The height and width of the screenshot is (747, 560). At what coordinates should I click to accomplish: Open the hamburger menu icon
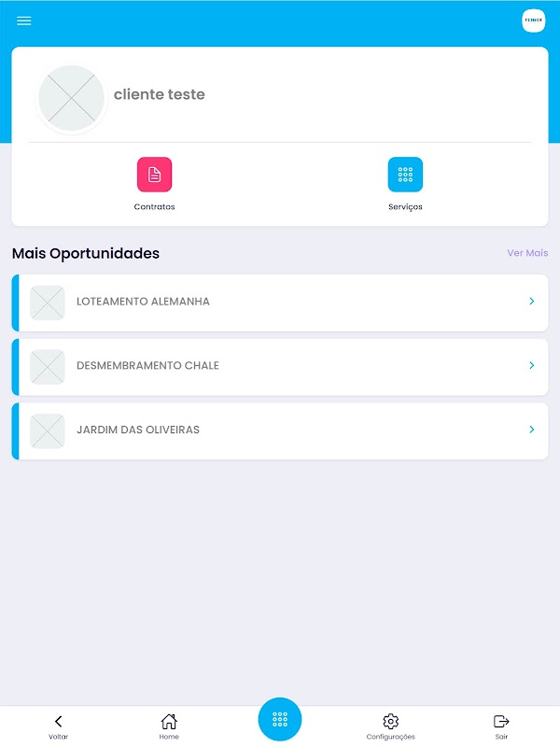coord(24,21)
